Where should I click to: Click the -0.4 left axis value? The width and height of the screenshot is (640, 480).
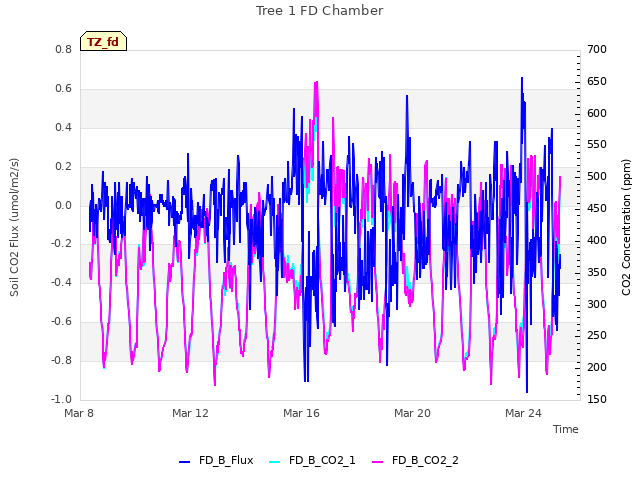[61, 282]
